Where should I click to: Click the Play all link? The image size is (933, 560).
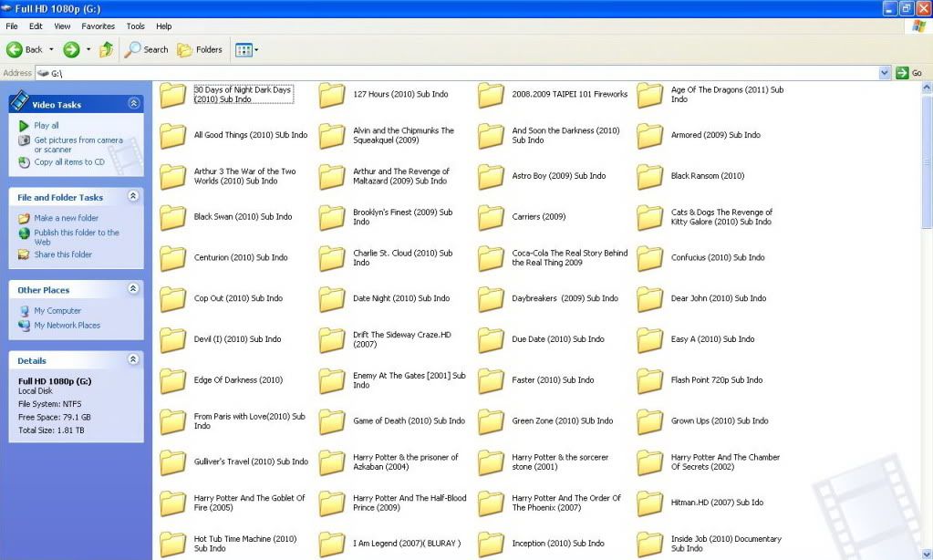coord(47,126)
